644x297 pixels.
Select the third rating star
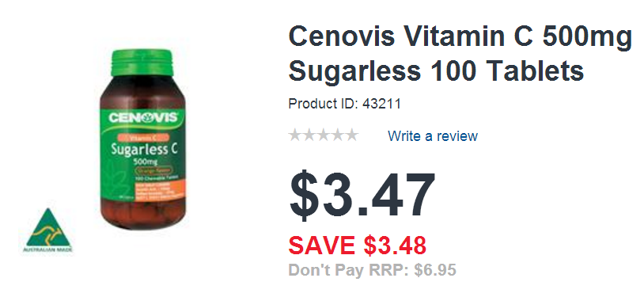pyautogui.click(x=324, y=135)
